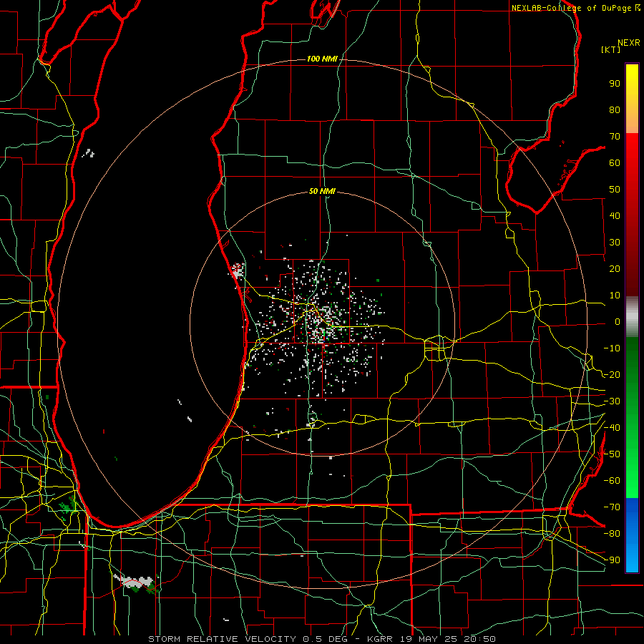Click the -50 scale value
The width and height of the screenshot is (644, 644).
click(612, 454)
